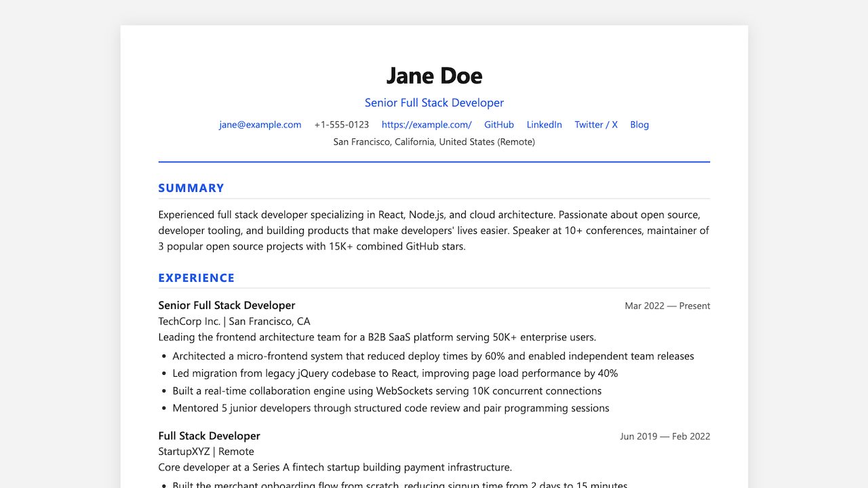Click the TechCorp Inc. company line
Screen dimensions: 868x488
point(235,321)
